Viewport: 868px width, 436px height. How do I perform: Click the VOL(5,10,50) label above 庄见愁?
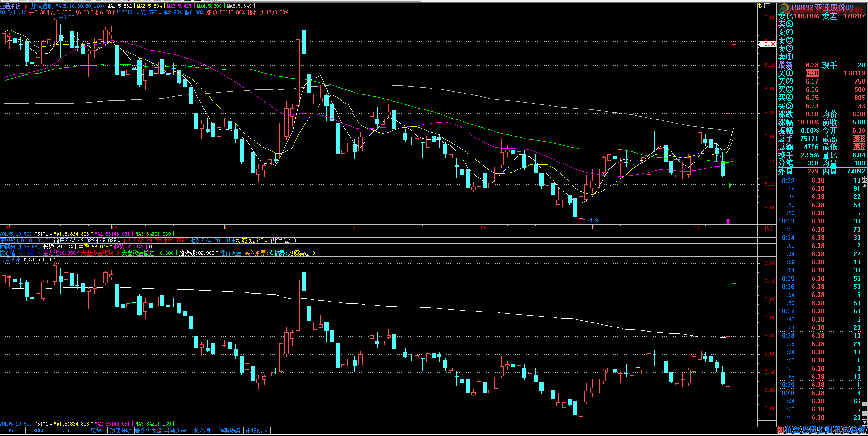coord(16,234)
